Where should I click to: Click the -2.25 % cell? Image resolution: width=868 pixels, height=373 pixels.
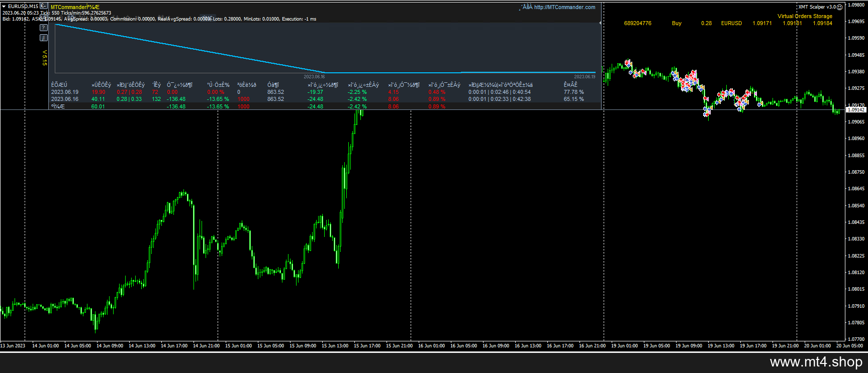click(x=357, y=92)
